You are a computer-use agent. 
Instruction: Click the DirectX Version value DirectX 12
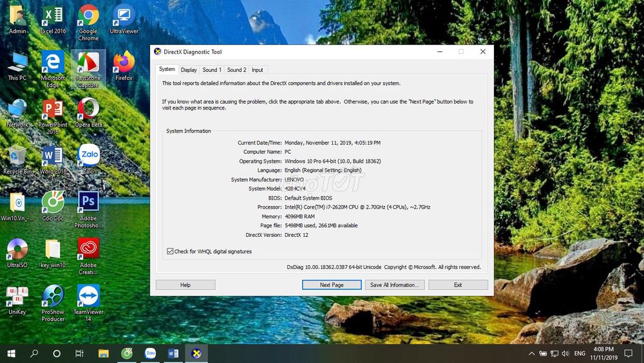(296, 235)
